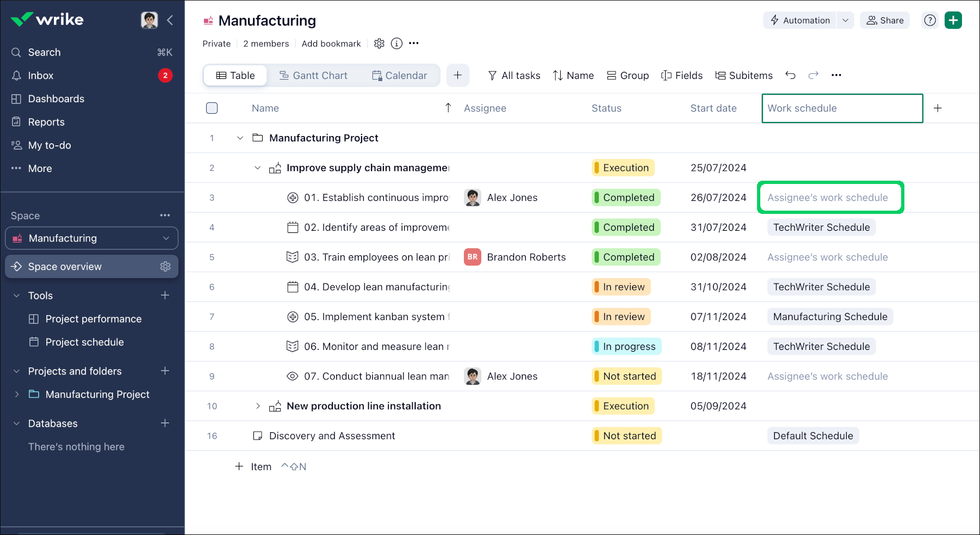Viewport: 980px width, 535px height.
Task: Open the Manufacturing space dropdown
Action: 166,238
